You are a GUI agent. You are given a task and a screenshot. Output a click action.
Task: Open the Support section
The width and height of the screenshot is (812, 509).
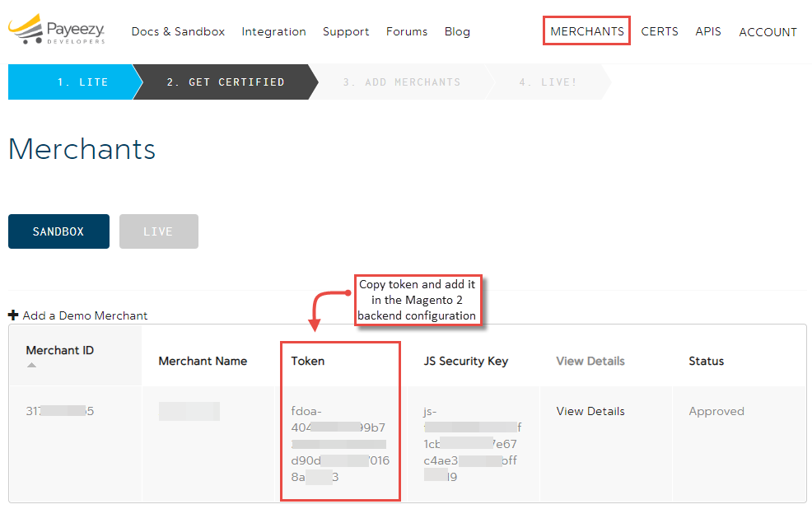point(346,31)
